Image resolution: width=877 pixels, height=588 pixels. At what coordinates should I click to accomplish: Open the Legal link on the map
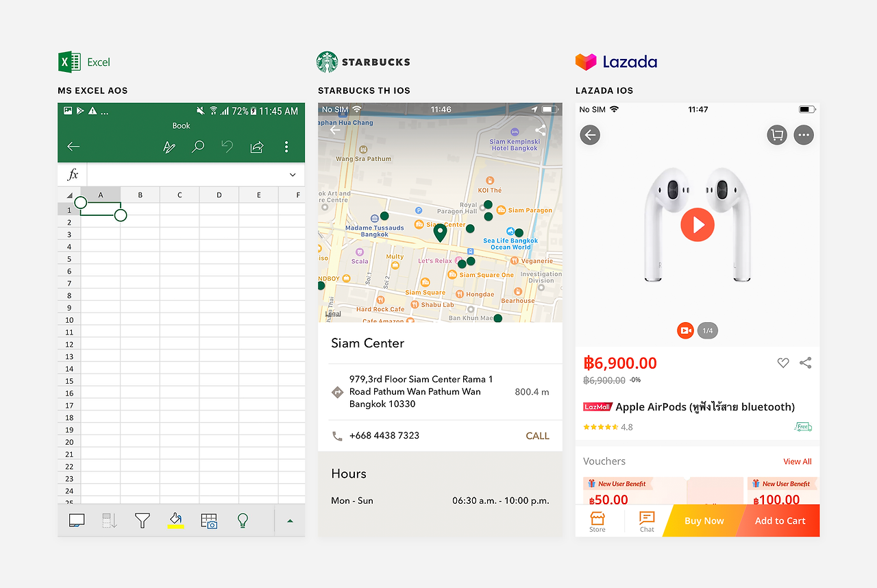point(333,314)
